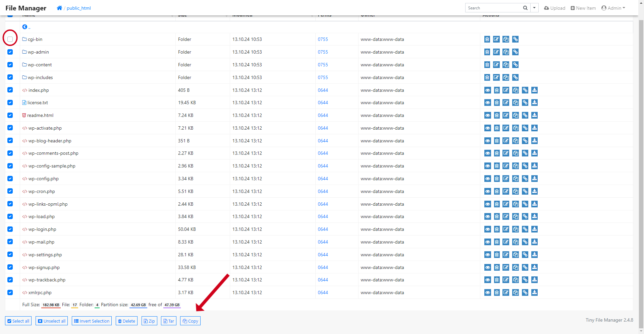
Task: Open the advanced search dropdown arrow
Action: pyautogui.click(x=534, y=8)
